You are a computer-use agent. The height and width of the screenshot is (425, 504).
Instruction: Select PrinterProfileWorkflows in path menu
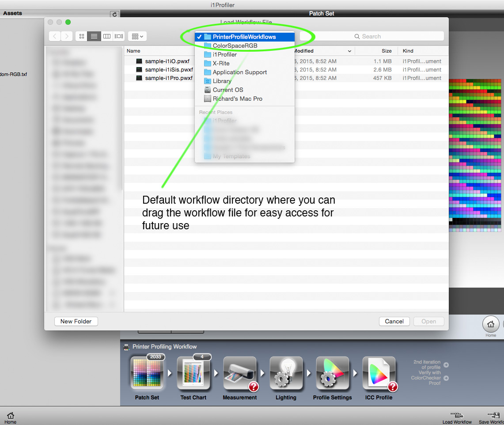click(x=245, y=37)
